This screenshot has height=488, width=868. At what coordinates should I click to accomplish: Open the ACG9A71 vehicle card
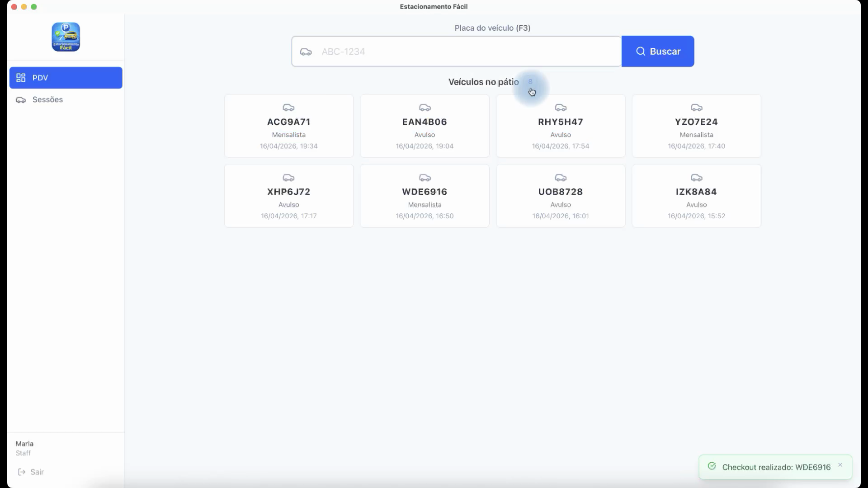coord(289,126)
